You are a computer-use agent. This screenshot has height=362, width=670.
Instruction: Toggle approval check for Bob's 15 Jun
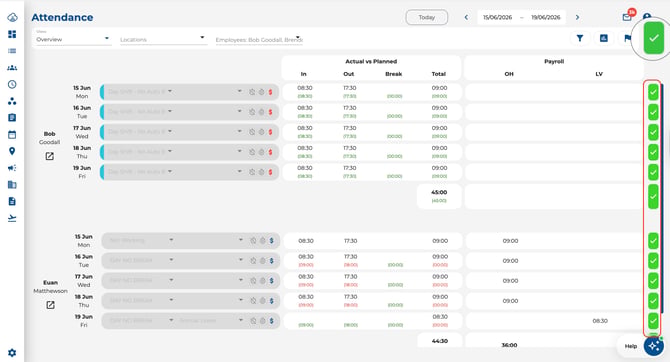point(653,92)
